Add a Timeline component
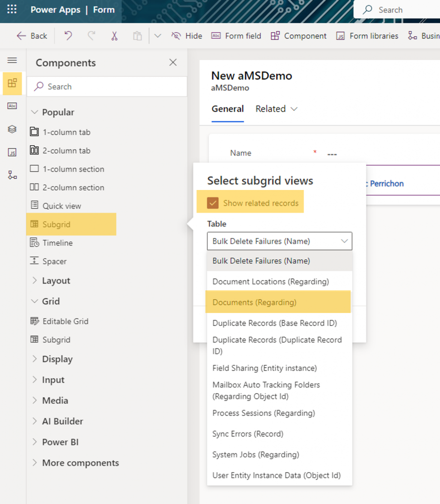The image size is (440, 504). (x=51, y=243)
